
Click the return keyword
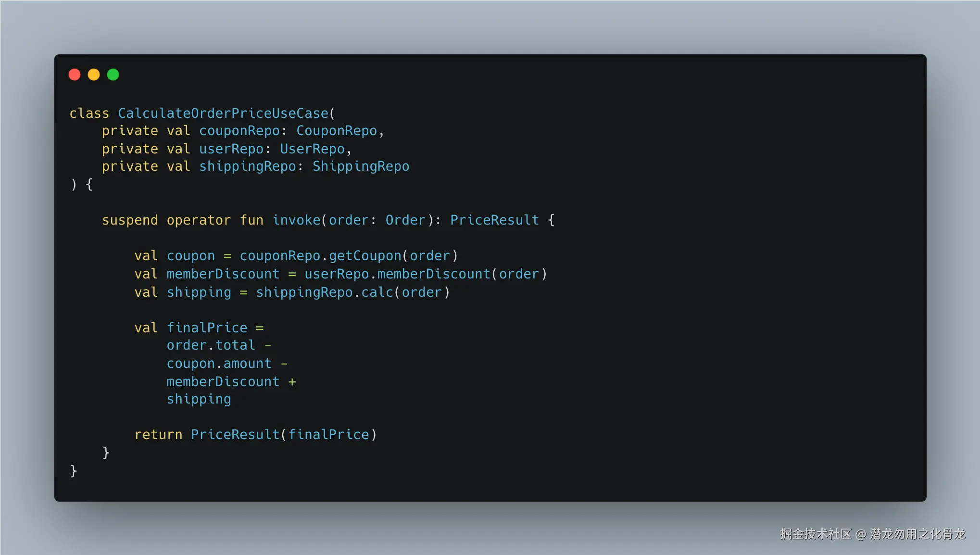(x=158, y=435)
